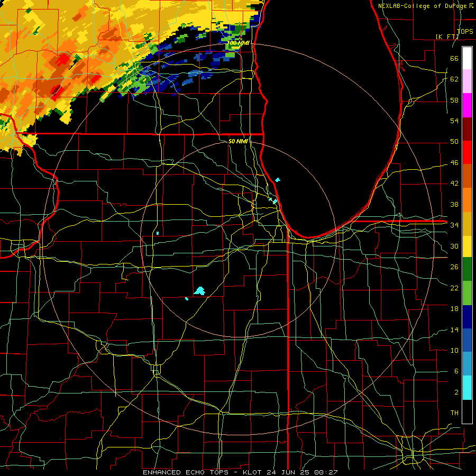Screen dimensions: 476x476
Task: Select the 42 legend scale value
Action: tap(454, 184)
